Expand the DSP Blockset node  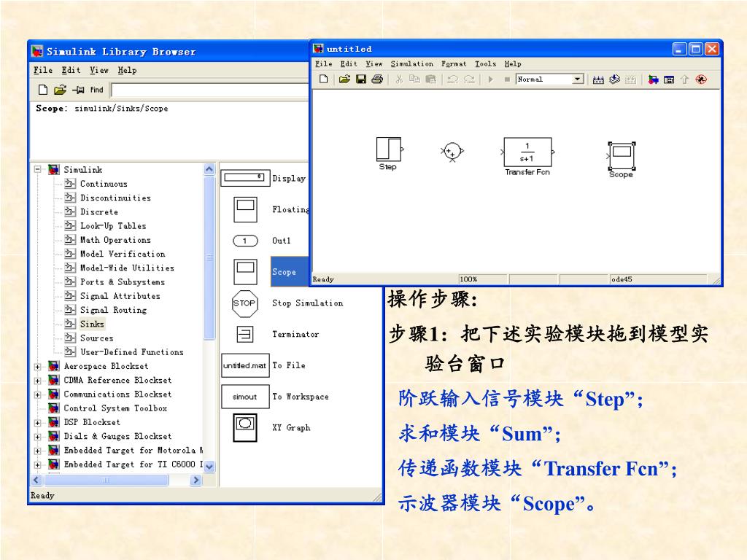pyautogui.click(x=38, y=422)
